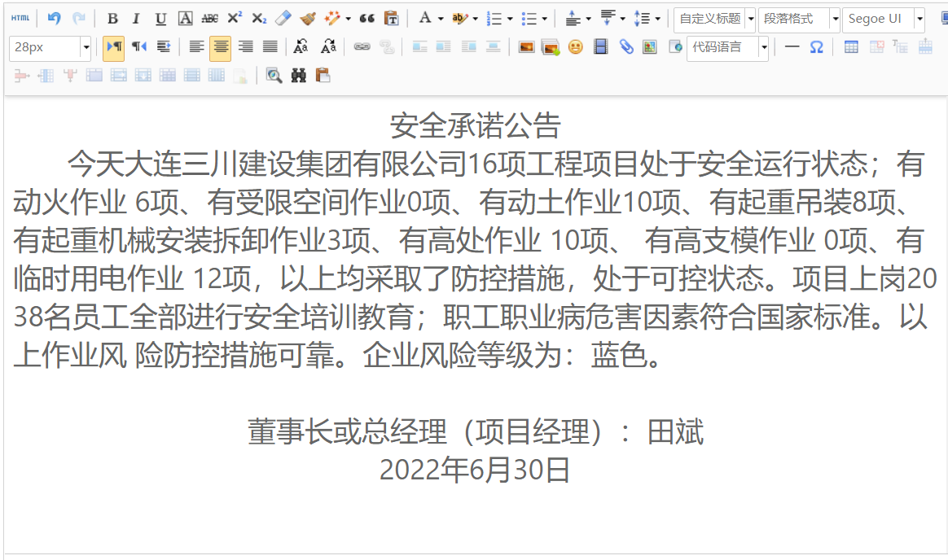
Task: Align text left
Action: (x=196, y=47)
